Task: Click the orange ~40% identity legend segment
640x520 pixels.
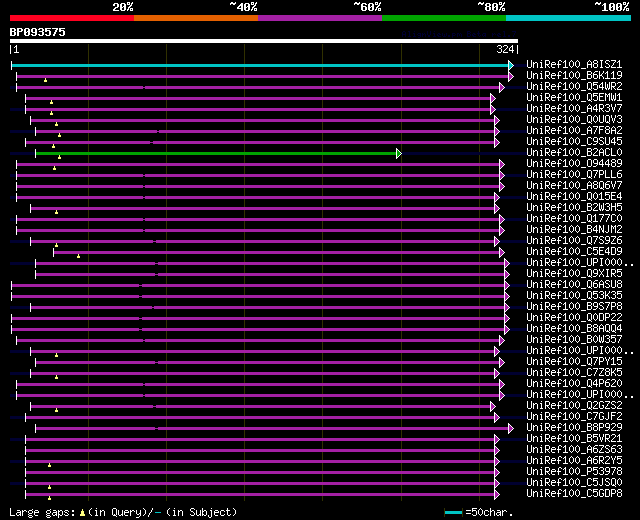Action: tap(196, 18)
